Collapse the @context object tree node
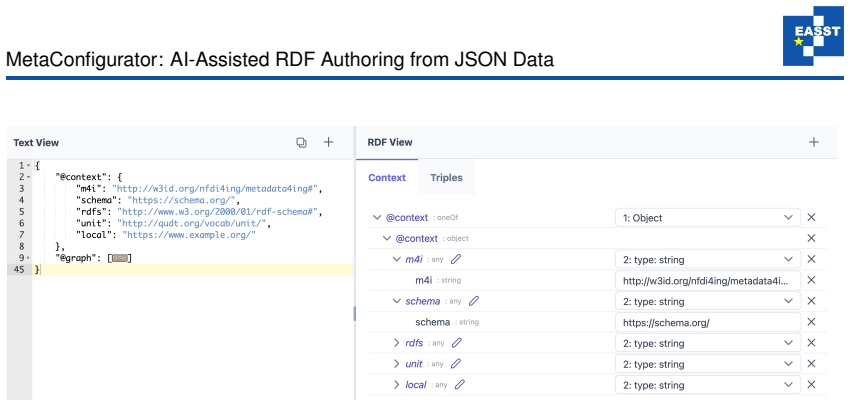 [387, 238]
